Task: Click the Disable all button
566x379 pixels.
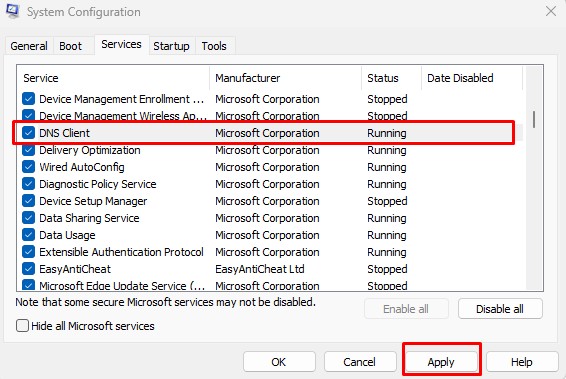Action: click(500, 309)
